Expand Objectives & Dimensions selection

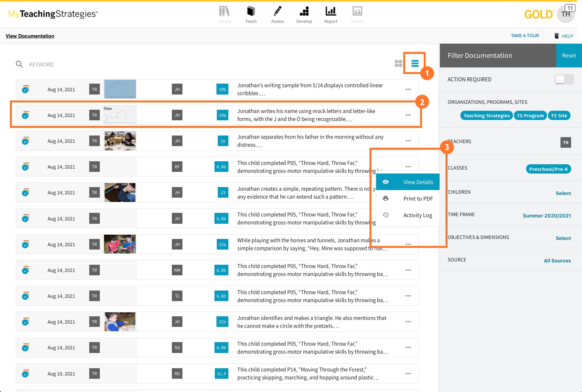click(x=563, y=238)
